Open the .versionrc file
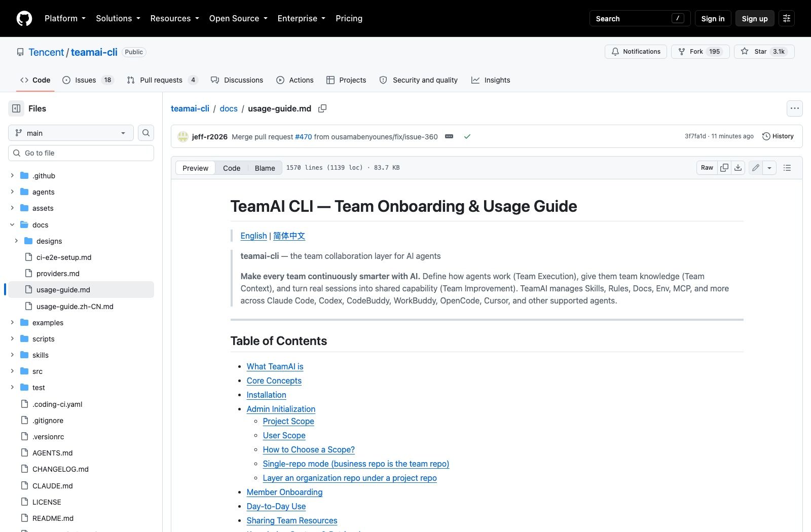 point(48,437)
